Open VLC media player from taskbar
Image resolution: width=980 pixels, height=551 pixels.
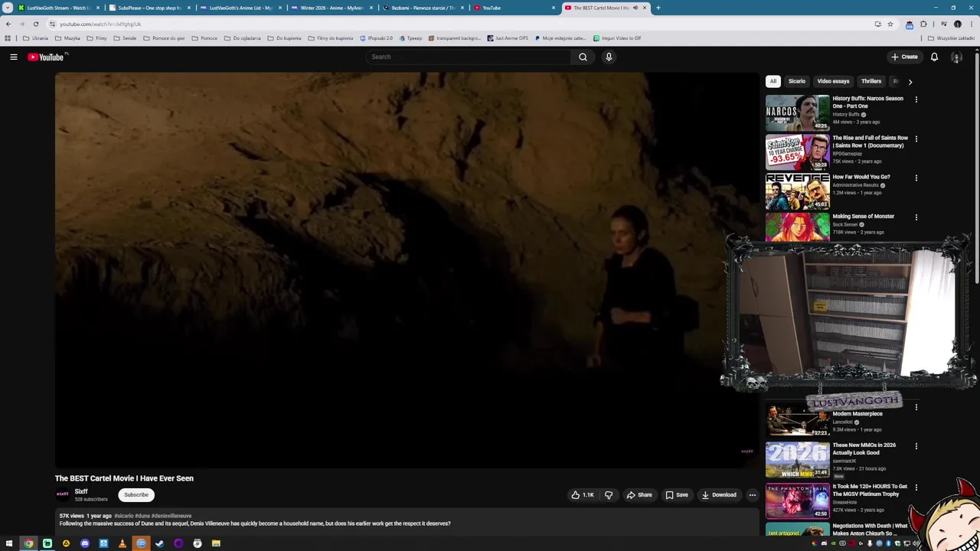click(x=122, y=543)
